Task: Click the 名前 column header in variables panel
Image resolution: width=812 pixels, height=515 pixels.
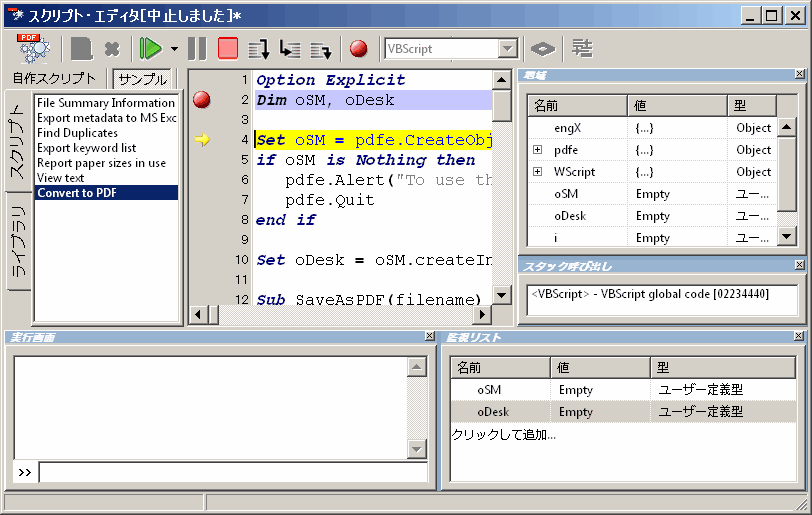Action: pos(577,106)
